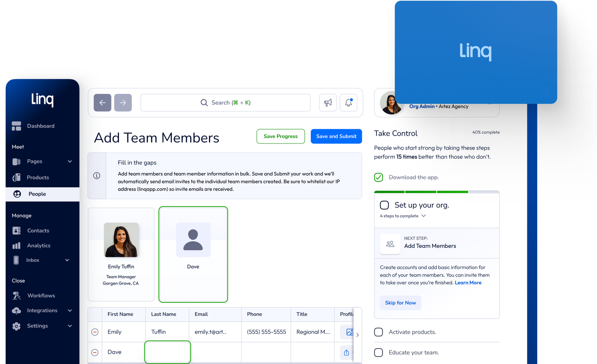Click the red remove icon in Emily's row
Image resolution: width=597 pixels, height=364 pixels.
(95, 332)
